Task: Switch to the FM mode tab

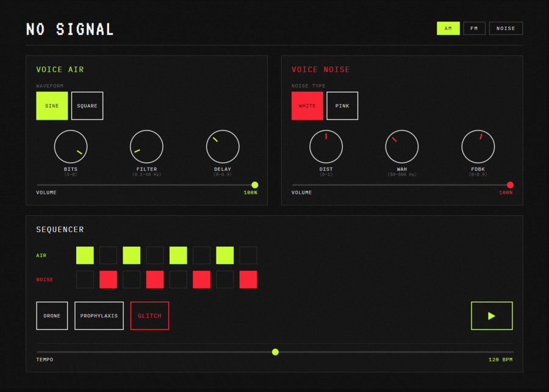Action: (x=474, y=29)
